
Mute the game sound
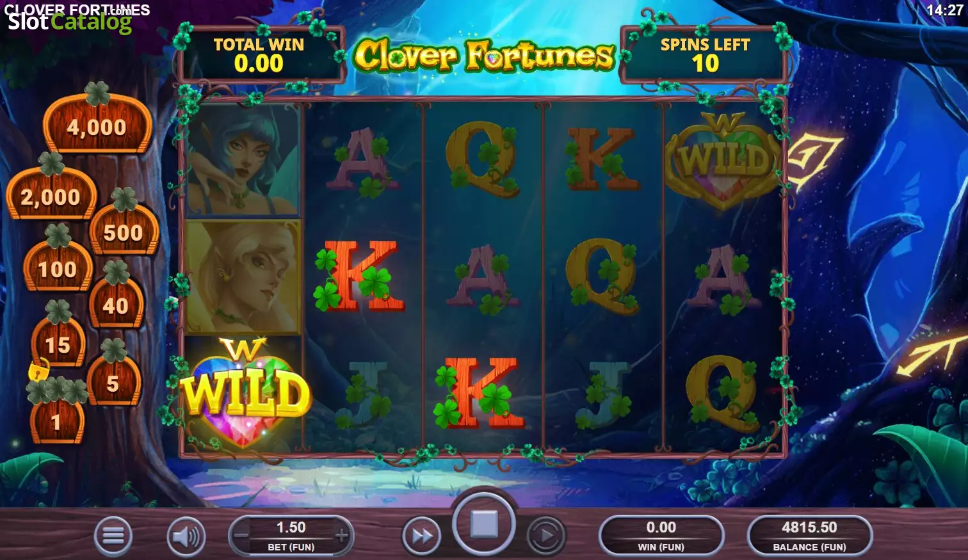click(186, 536)
